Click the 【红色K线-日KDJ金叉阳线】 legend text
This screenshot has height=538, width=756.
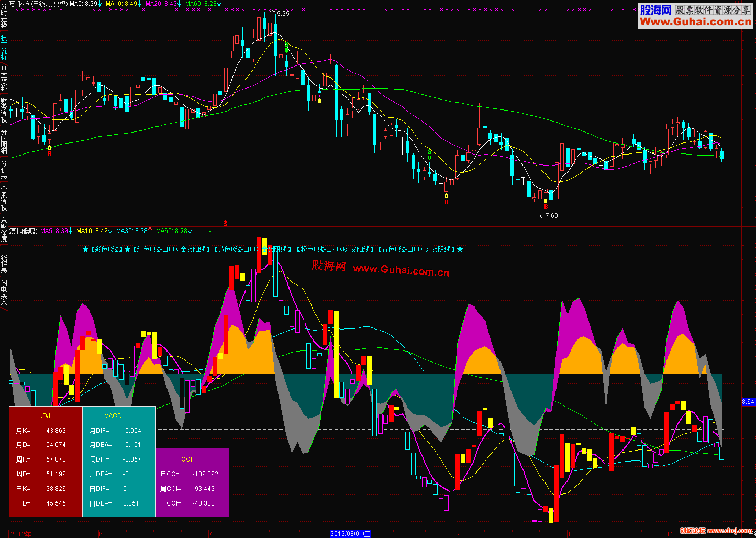(x=171, y=249)
